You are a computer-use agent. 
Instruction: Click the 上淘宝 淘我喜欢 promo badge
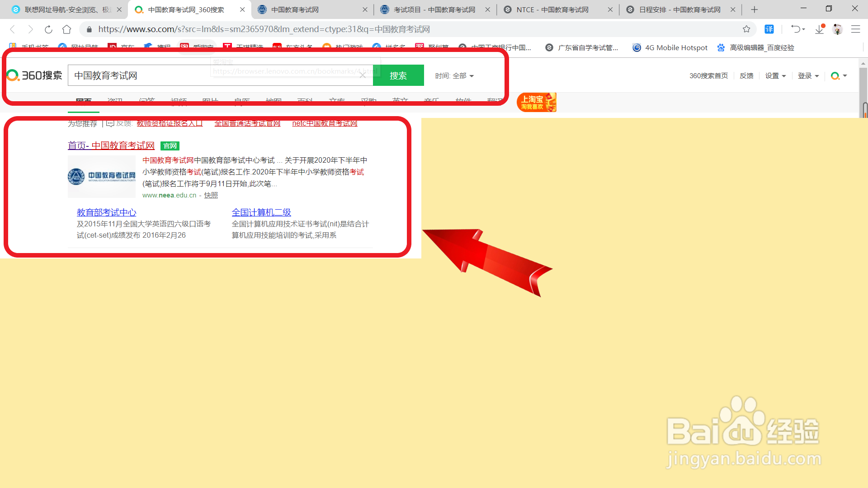coord(536,102)
